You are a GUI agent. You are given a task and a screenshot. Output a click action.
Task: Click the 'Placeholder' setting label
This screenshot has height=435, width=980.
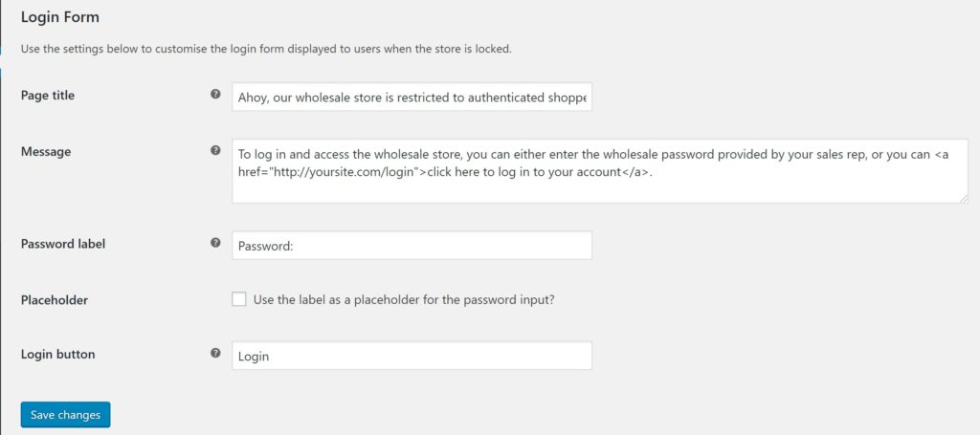pyautogui.click(x=55, y=300)
